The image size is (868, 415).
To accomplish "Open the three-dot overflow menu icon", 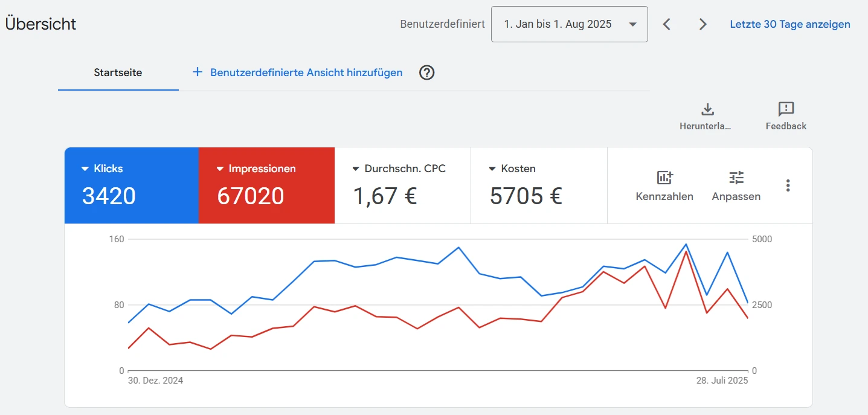I will point(788,185).
